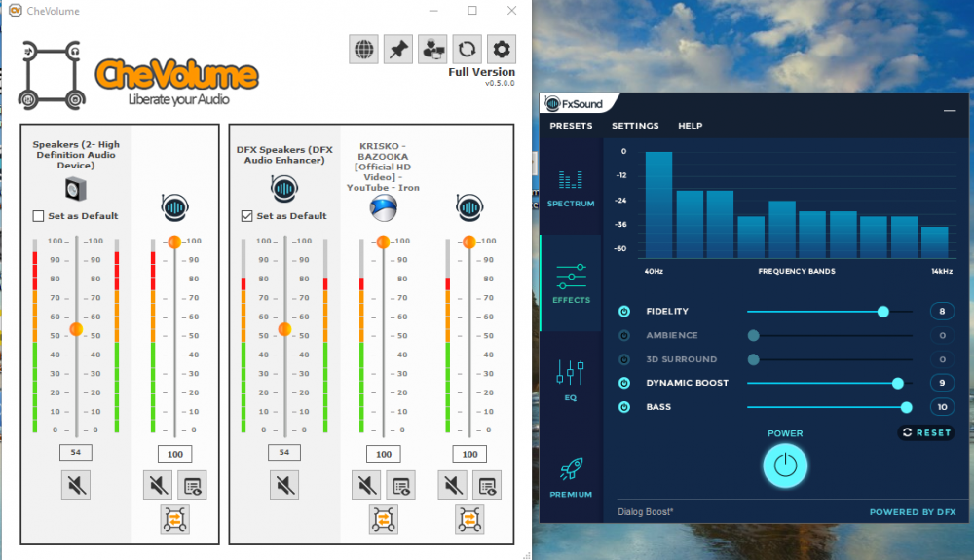The height and width of the screenshot is (560, 974).
Task: Toggle the Fidelity effect power button
Action: coord(624,311)
